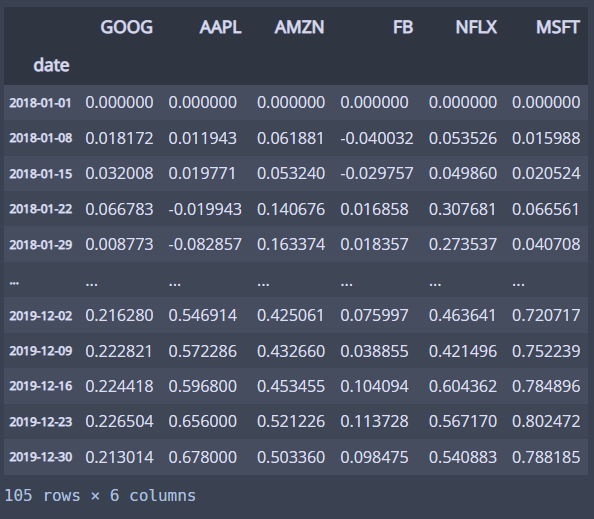Click the GOOG value 0.018172
This screenshot has width=594, height=519.
(119, 138)
